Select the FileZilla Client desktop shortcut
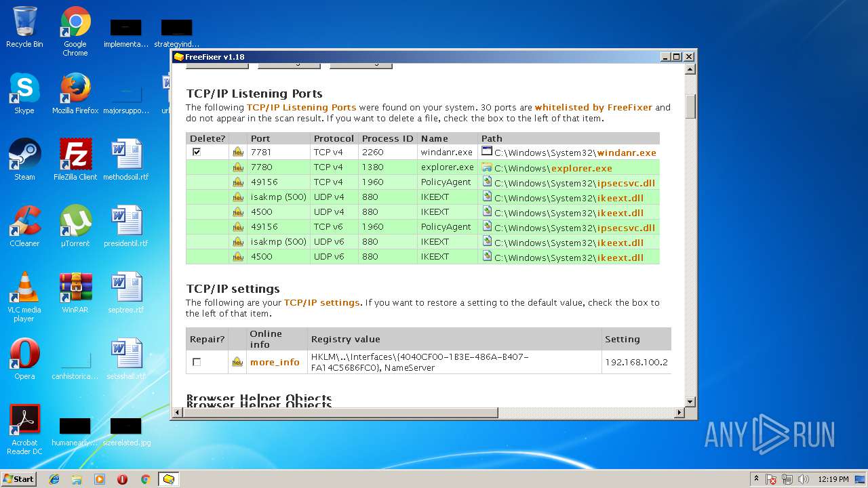Image resolution: width=868 pixels, height=488 pixels. [75, 160]
